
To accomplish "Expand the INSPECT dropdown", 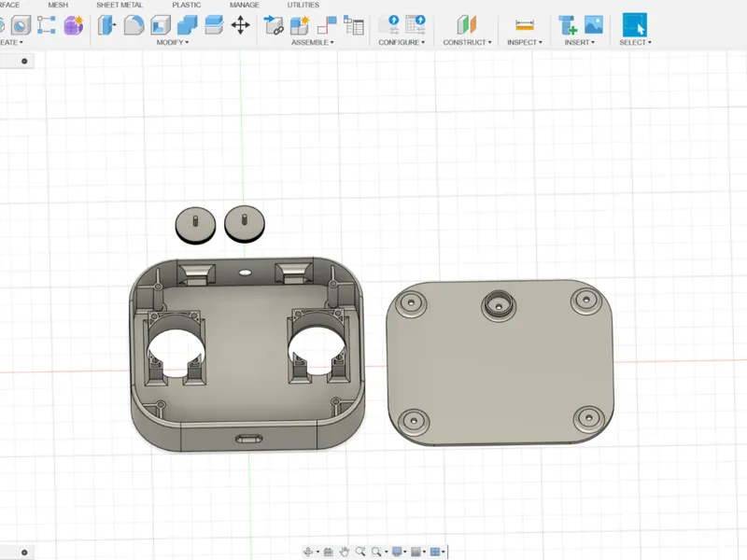I will [x=525, y=42].
